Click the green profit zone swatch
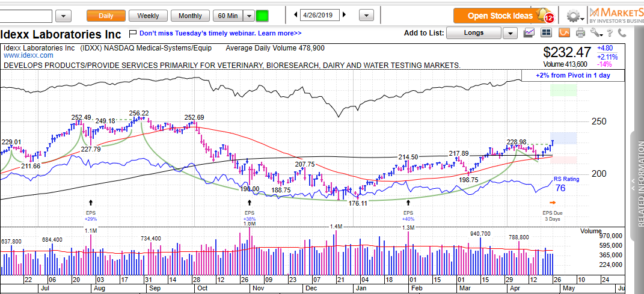Screen dimensions: 644x294 point(563,90)
